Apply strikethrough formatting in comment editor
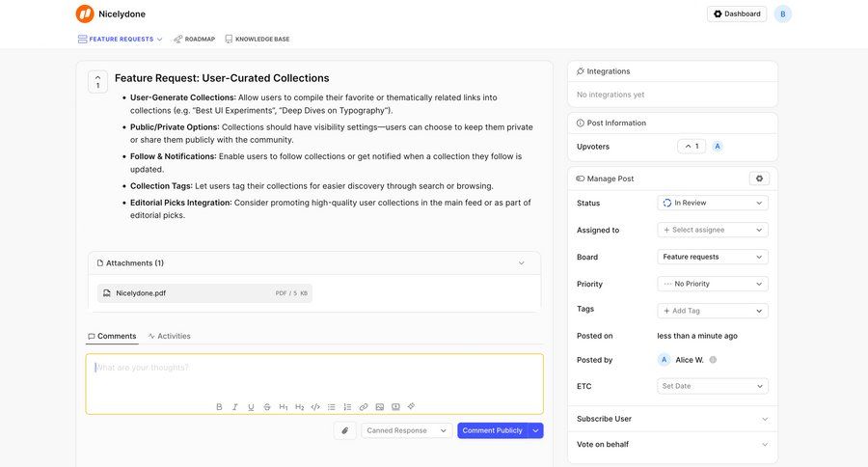The height and width of the screenshot is (467, 868). click(x=267, y=407)
